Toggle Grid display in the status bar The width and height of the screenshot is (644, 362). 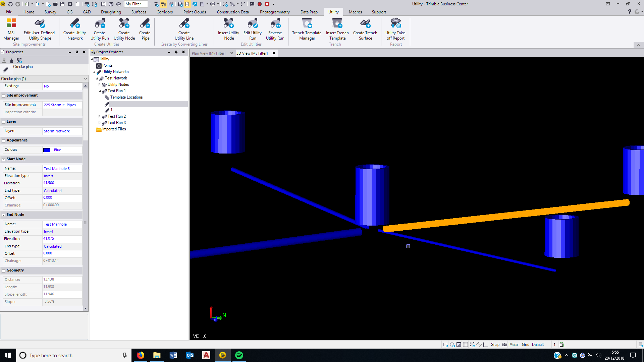click(x=525, y=344)
